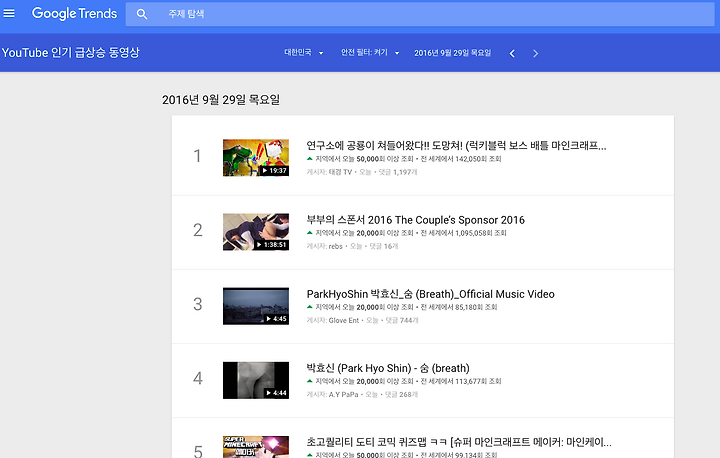Click rank number 4
This screenshot has height=458, width=720.
tap(197, 378)
